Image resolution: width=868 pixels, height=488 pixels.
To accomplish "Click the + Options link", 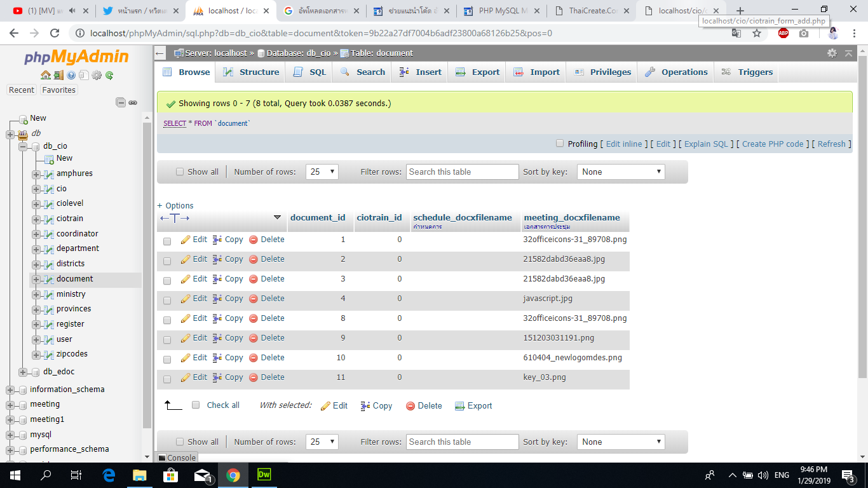I will point(175,206).
